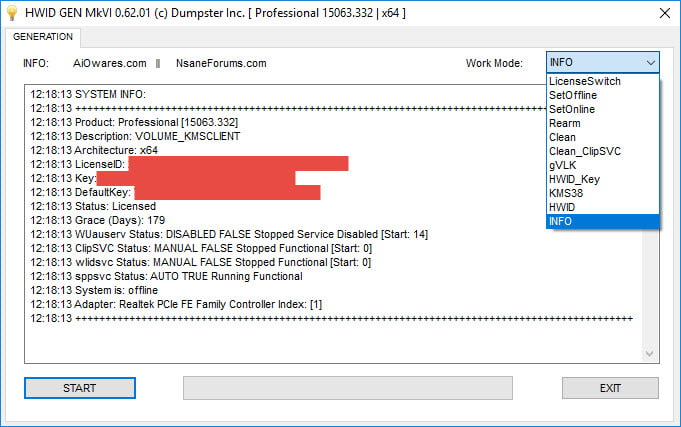The height and width of the screenshot is (427, 681).
Task: Click the 'DefaultKey:' log line
Action: [x=81, y=192]
